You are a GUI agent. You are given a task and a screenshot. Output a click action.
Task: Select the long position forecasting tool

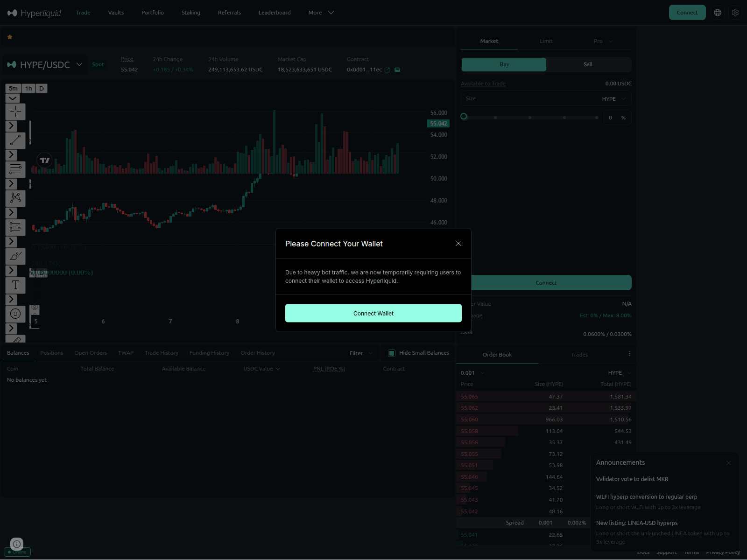[x=15, y=227]
